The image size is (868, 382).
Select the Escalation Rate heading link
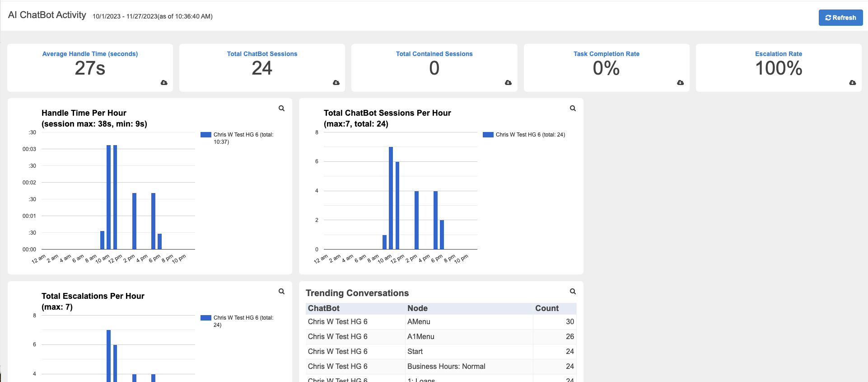pyautogui.click(x=778, y=54)
